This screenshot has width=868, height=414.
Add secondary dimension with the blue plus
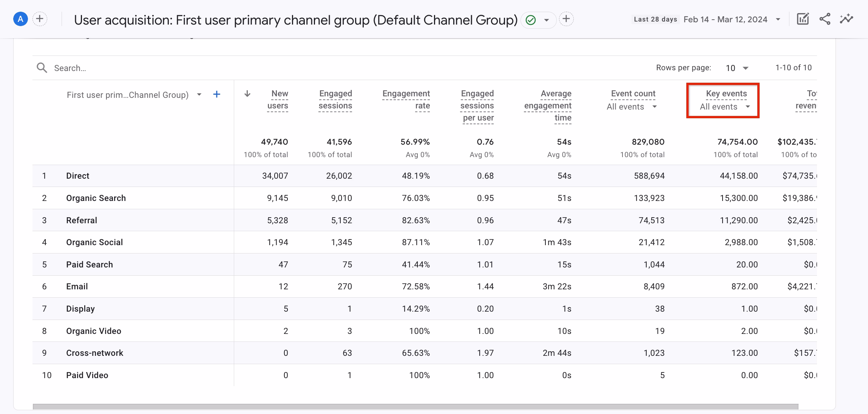(216, 94)
